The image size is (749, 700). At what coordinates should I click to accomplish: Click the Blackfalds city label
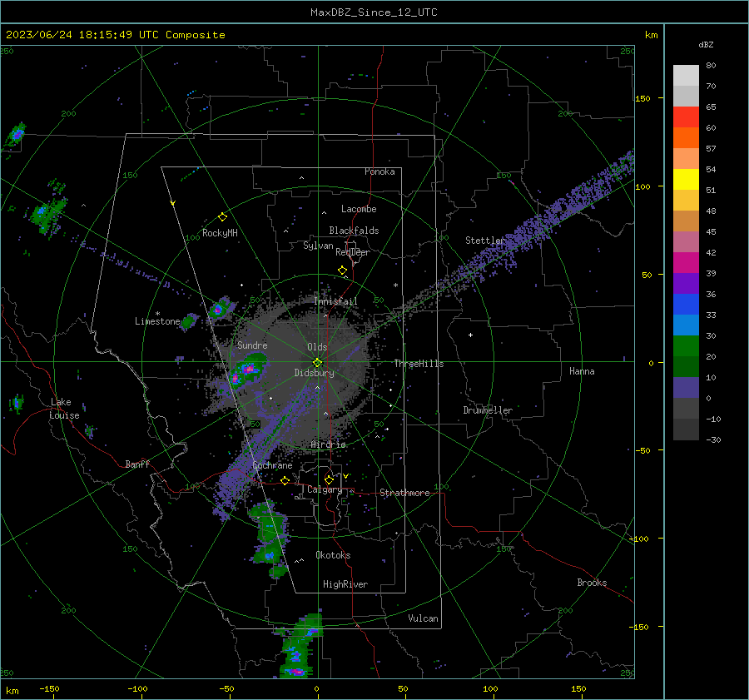(354, 231)
